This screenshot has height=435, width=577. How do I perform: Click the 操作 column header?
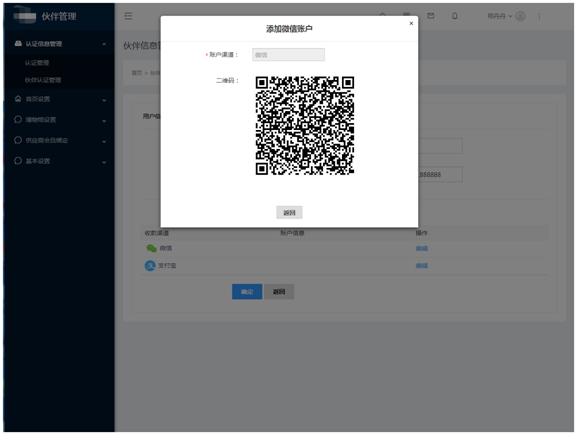click(x=422, y=233)
